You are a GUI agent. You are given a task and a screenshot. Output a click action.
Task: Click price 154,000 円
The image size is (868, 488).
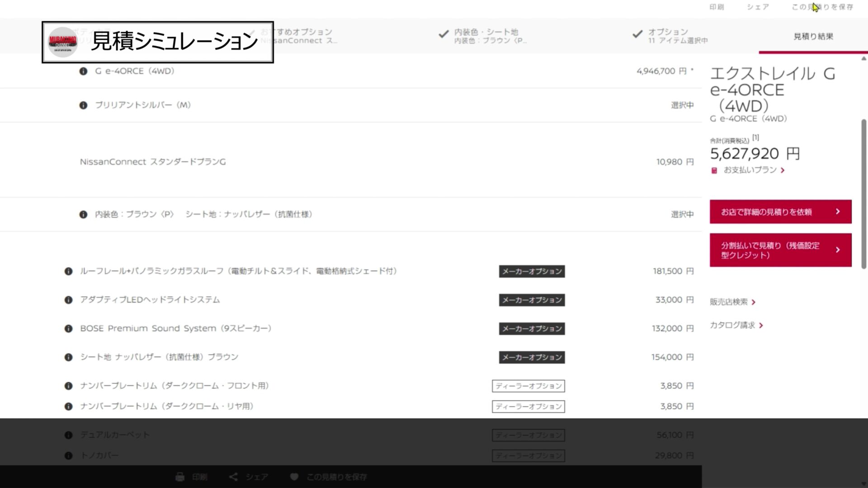tap(673, 357)
